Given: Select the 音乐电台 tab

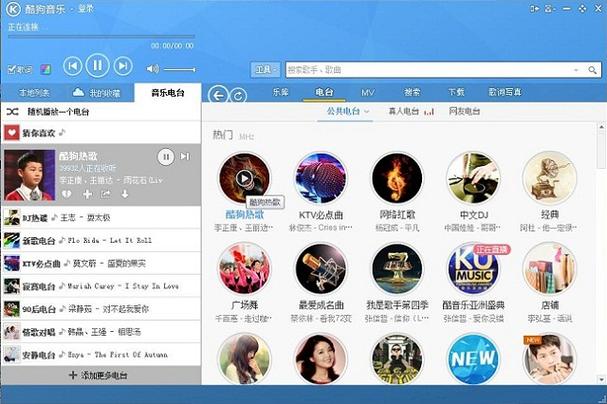Looking at the screenshot, I should pyautogui.click(x=168, y=93).
